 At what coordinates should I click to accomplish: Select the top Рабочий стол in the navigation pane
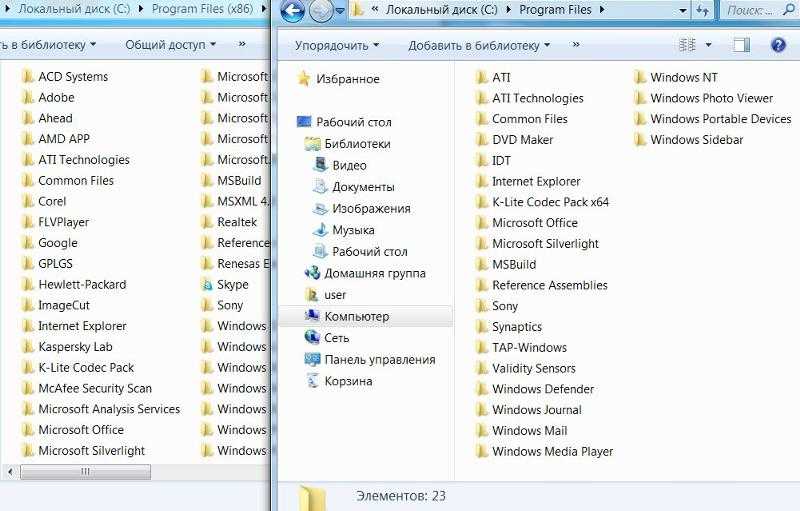pos(344,122)
